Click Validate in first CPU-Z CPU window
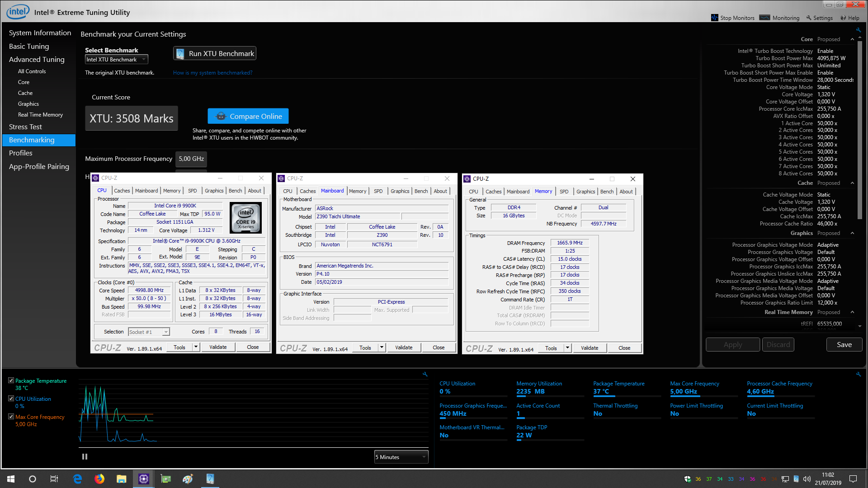 pyautogui.click(x=218, y=347)
